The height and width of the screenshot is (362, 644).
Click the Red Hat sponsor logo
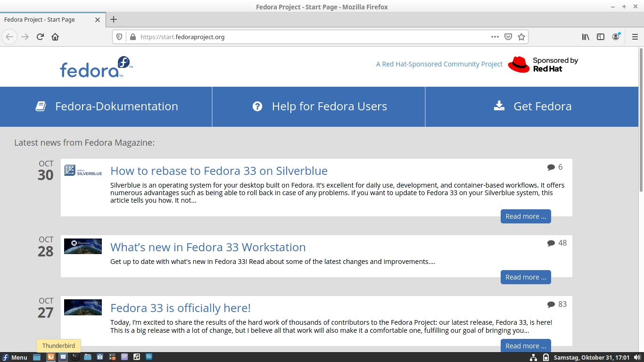[543, 64]
